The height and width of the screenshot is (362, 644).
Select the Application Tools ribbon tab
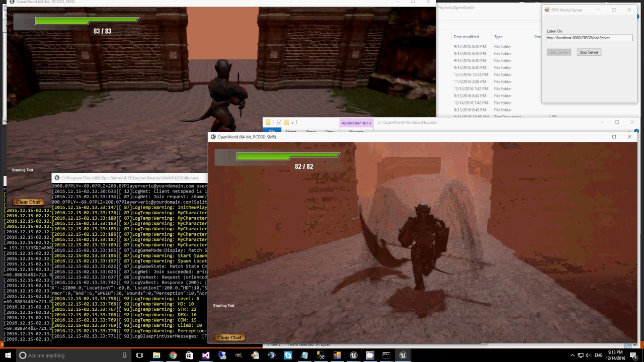tap(356, 123)
